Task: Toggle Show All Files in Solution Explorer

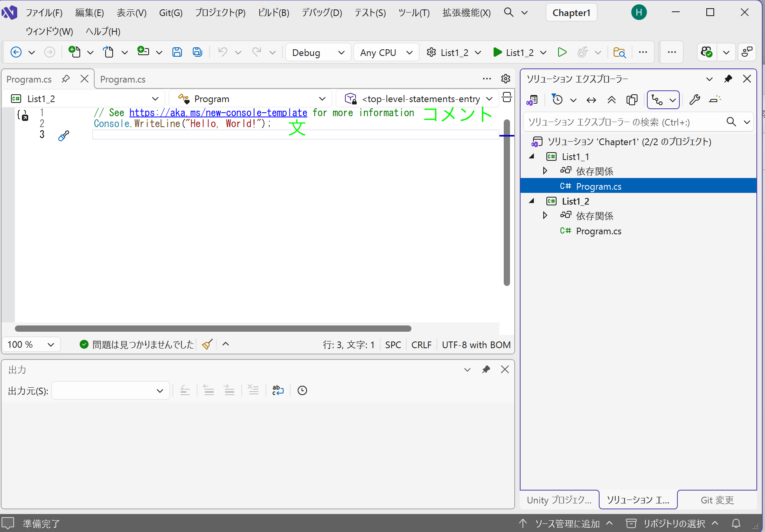Action: tap(632, 100)
